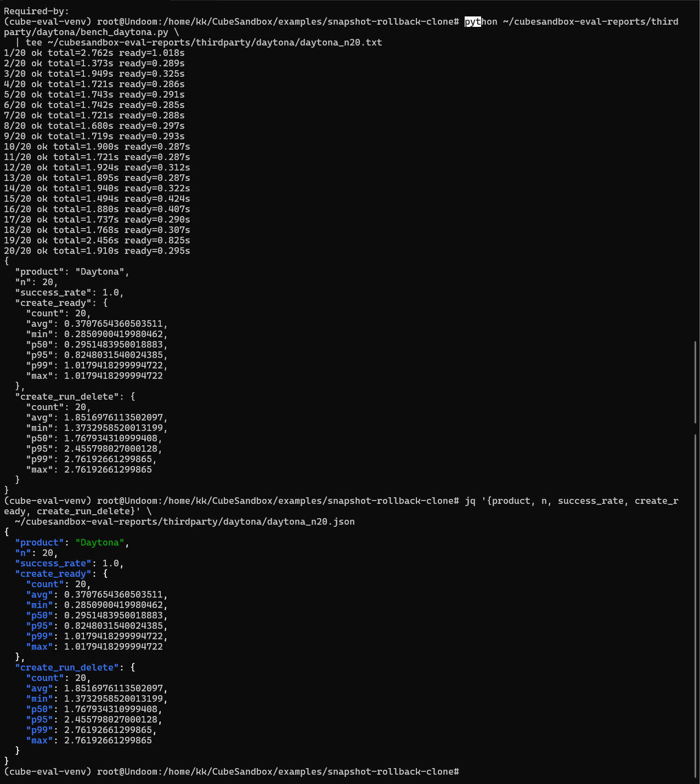Select the "13/20 ok total=1.895s" result line
The height and width of the screenshot is (784, 700).
click(97, 178)
